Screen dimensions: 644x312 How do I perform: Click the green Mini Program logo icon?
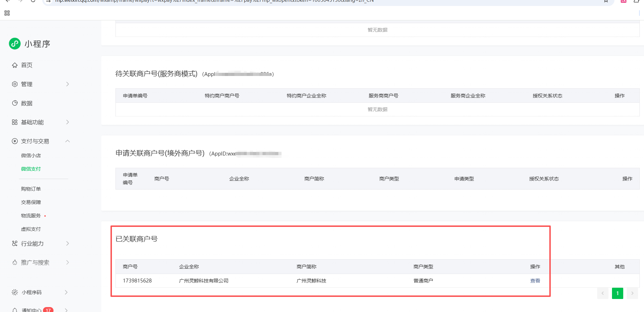[15, 44]
